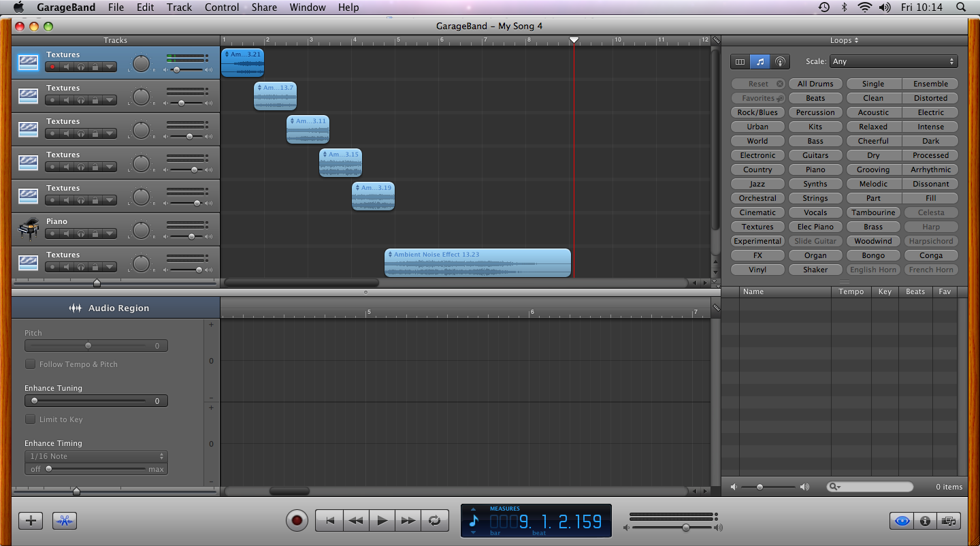Screen dimensions: 980x546
Task: Open the Time Machine menu bar icon
Action: click(x=824, y=7)
